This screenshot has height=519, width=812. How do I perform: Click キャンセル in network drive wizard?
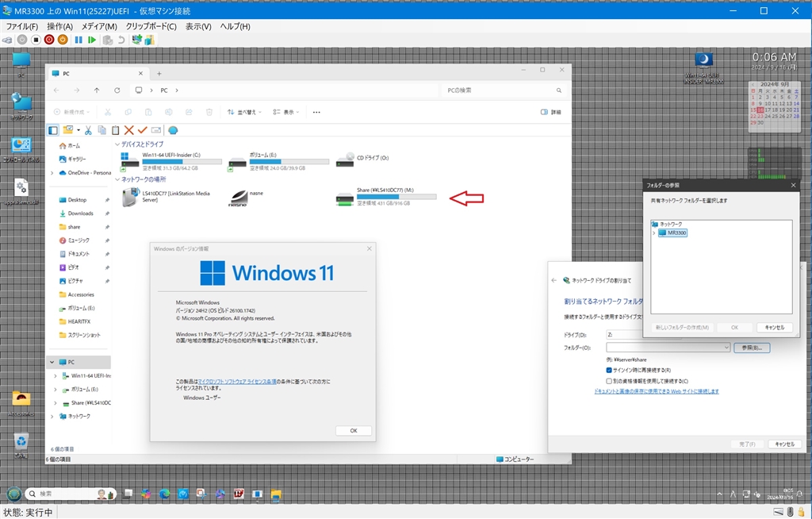(x=784, y=444)
